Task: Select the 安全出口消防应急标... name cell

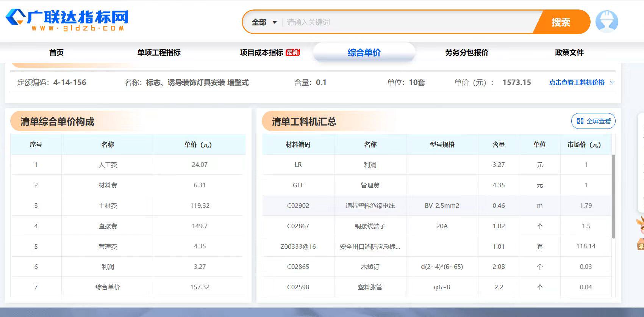Action: point(370,246)
